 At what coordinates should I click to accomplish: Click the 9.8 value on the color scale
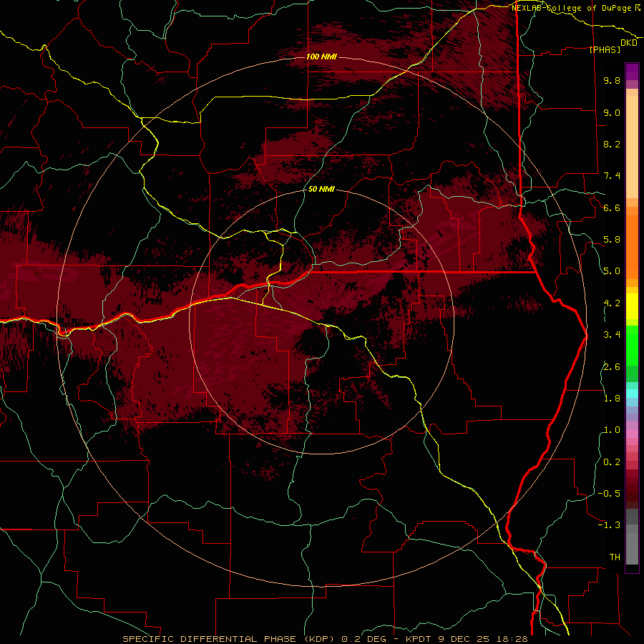click(x=612, y=81)
